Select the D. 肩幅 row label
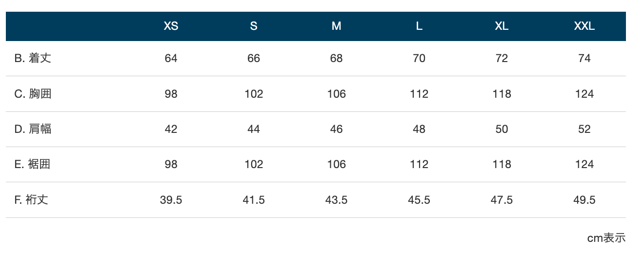 33,129
